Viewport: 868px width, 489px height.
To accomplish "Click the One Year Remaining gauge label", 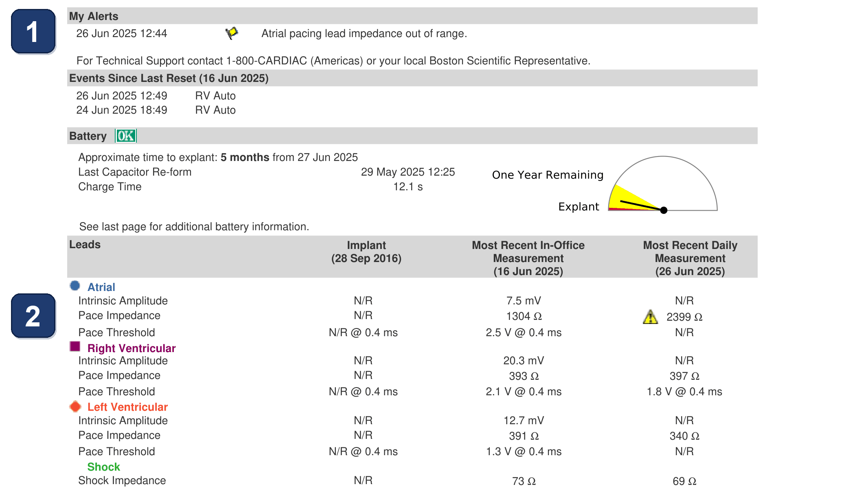I will 548,175.
